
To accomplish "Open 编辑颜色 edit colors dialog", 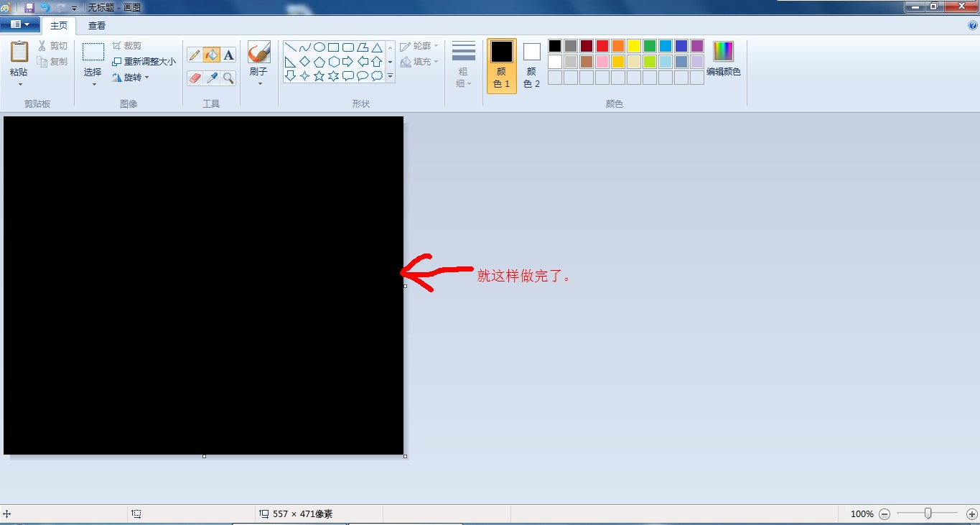I will tap(724, 60).
